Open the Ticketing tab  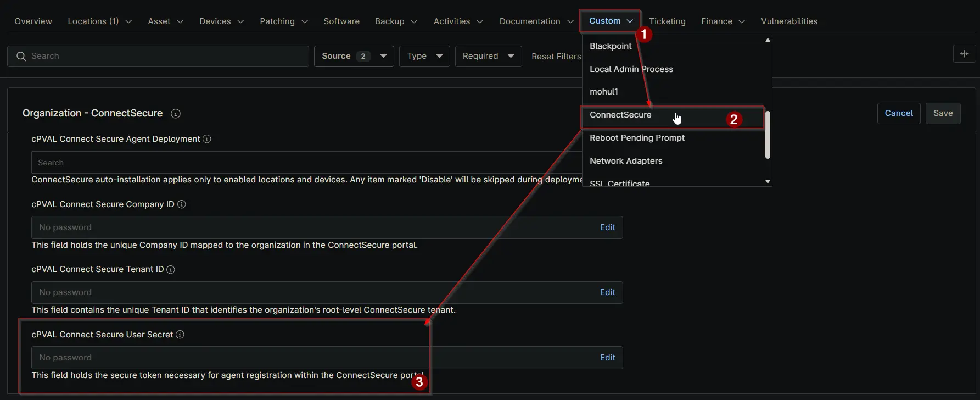point(667,21)
